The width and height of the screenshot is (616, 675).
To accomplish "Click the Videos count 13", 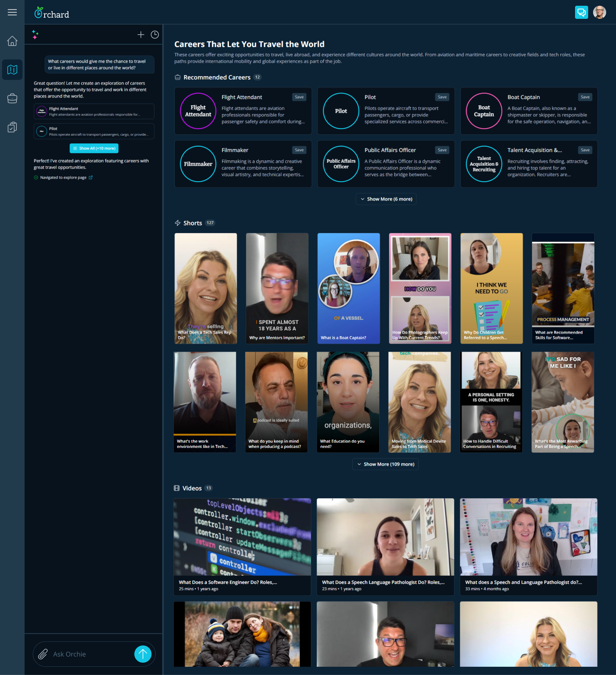I will (208, 488).
